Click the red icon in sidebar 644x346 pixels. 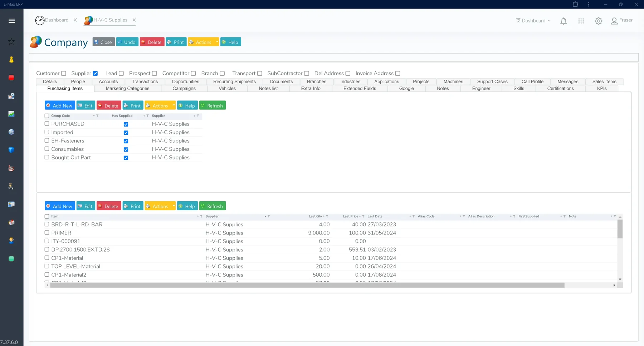[11, 78]
